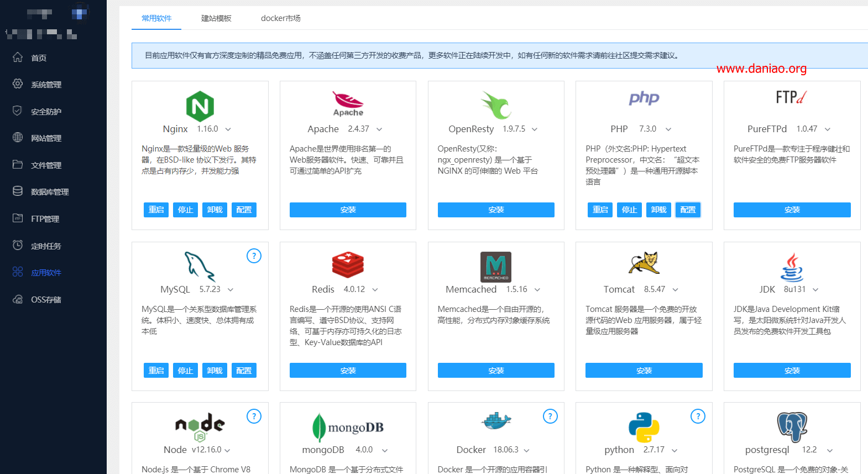This screenshot has height=474, width=868.
Task: Expand the Redis 4.0.12 version dropdown
Action: point(375,290)
